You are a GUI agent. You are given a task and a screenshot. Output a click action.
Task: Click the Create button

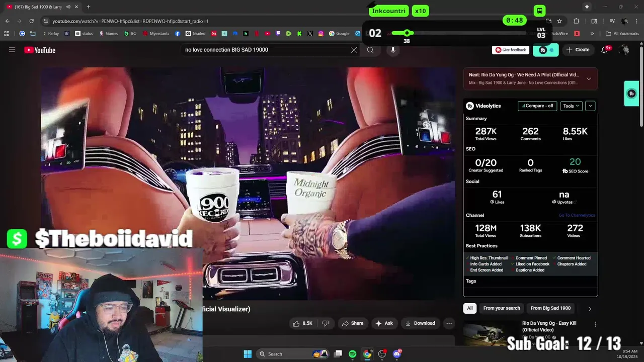(x=578, y=50)
